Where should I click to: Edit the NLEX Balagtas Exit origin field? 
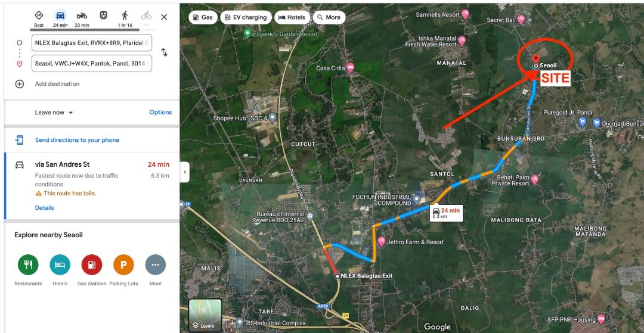click(x=92, y=43)
